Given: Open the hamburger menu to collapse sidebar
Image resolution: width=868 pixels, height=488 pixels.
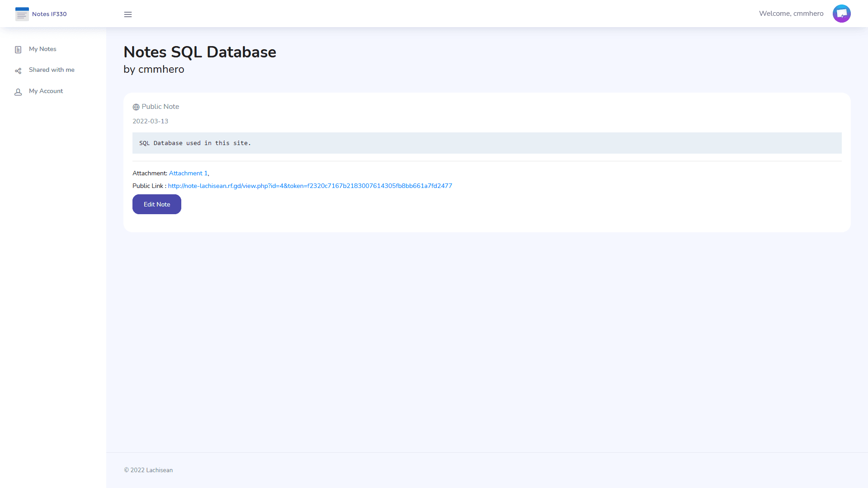Looking at the screenshot, I should (128, 14).
